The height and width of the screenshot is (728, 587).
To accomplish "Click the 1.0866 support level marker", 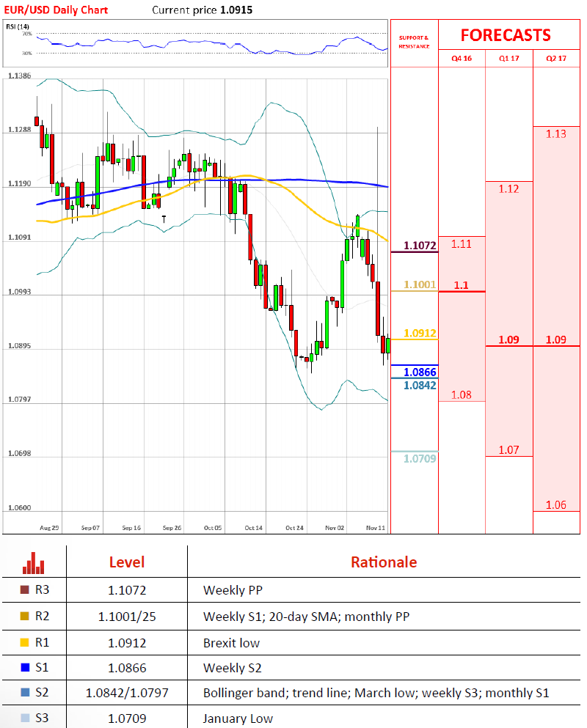I will pyautogui.click(x=420, y=372).
